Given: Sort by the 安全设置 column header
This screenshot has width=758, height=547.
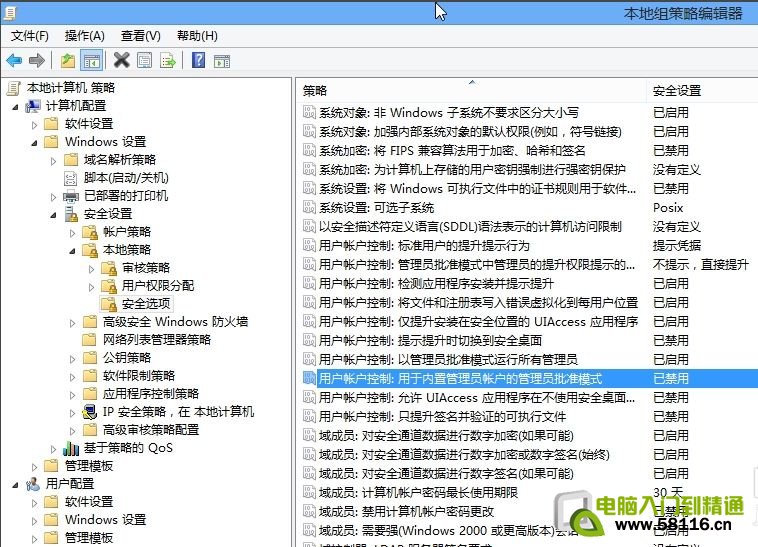Looking at the screenshot, I should click(x=690, y=90).
